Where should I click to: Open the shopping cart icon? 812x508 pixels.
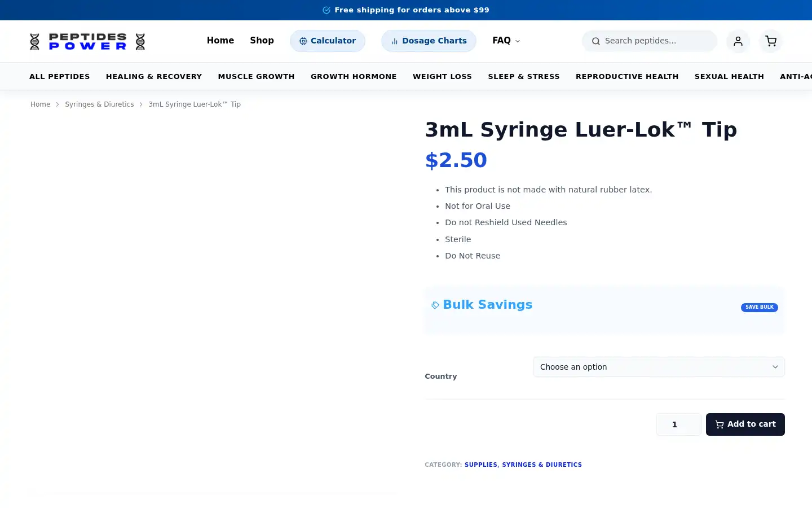[x=771, y=41]
